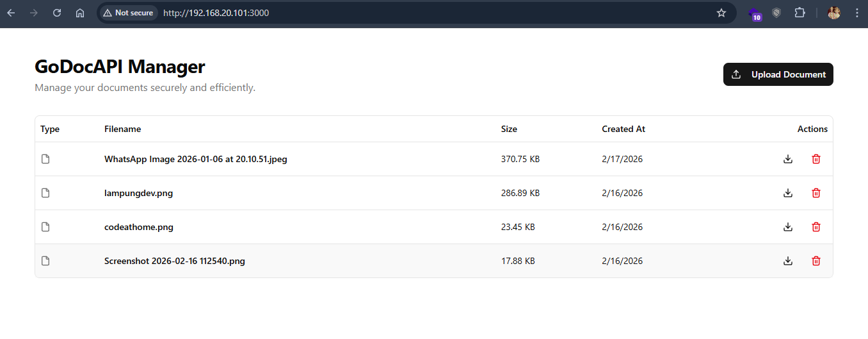The image size is (868, 339).
Task: Click the Filename column header
Action: point(122,129)
